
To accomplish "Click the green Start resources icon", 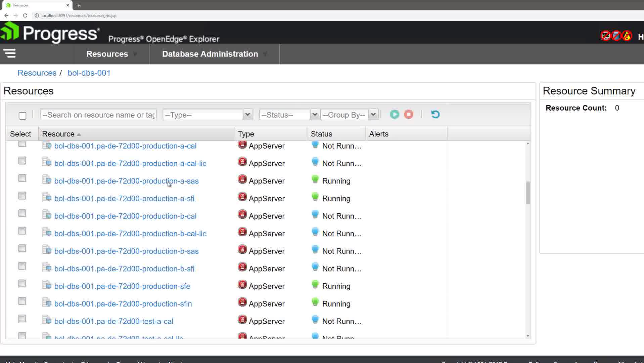I will 395,115.
